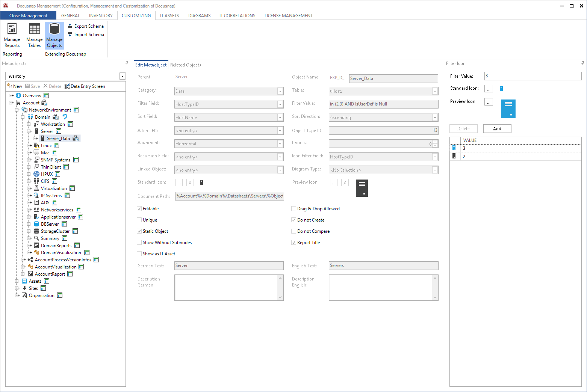Open DIAGRAMS ribbon tab
Screen dimensions: 587x392
(x=200, y=16)
